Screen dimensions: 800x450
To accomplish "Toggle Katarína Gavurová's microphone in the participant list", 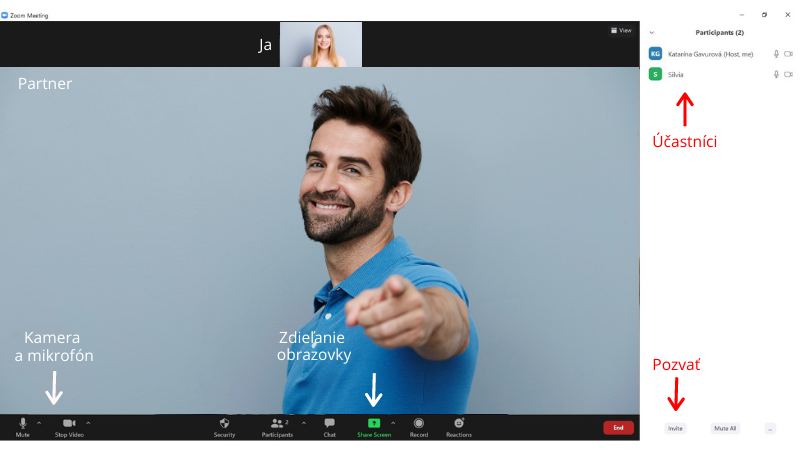I will 776,54.
